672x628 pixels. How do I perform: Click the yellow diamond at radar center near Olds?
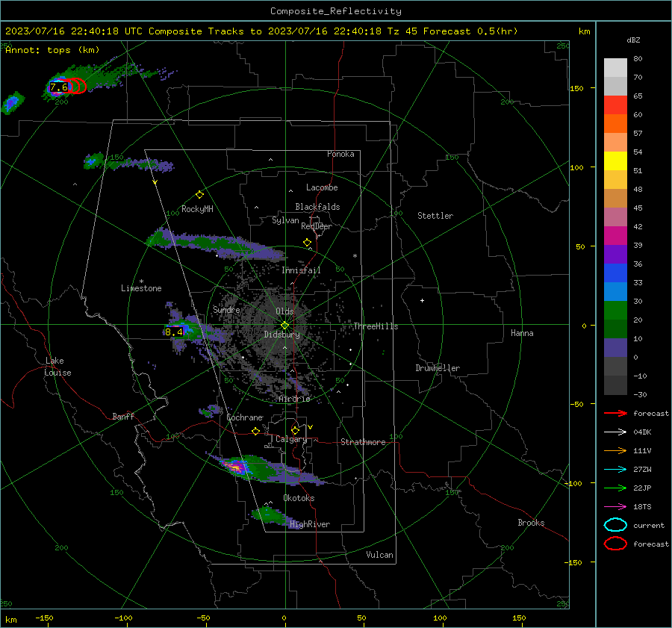[284, 326]
